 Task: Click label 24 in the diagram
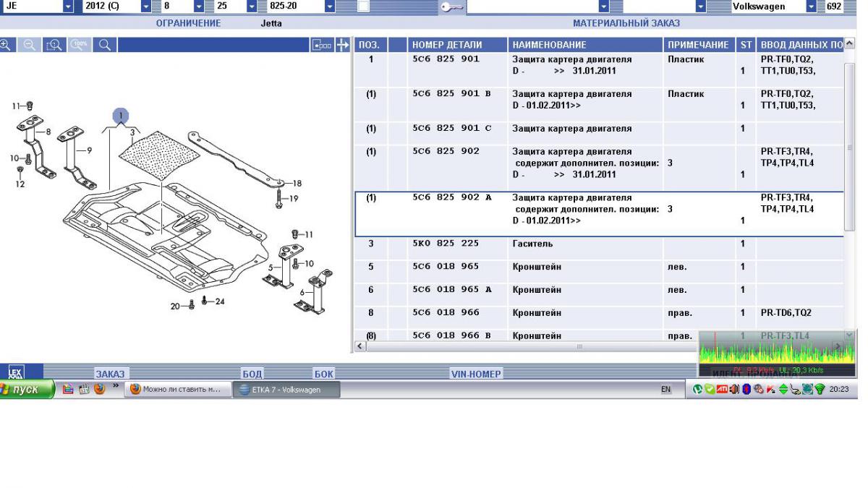coord(220,301)
